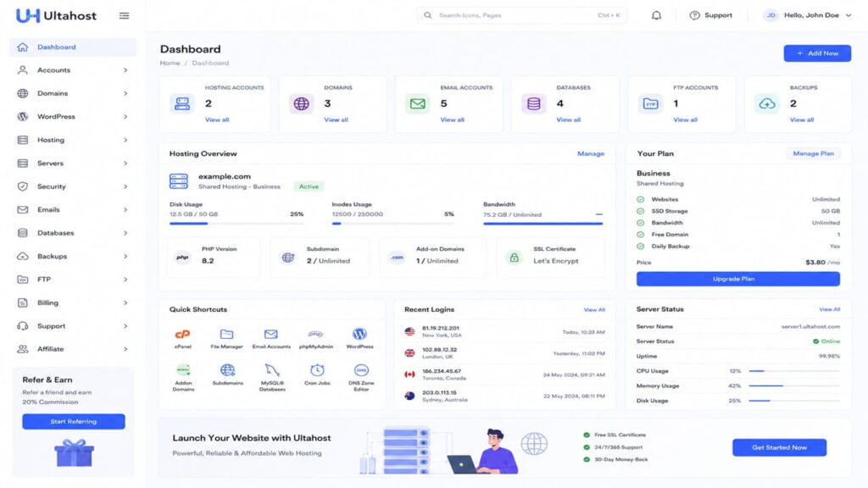868x488 pixels.
Task: Click the Get Started Now button
Action: [x=780, y=447]
